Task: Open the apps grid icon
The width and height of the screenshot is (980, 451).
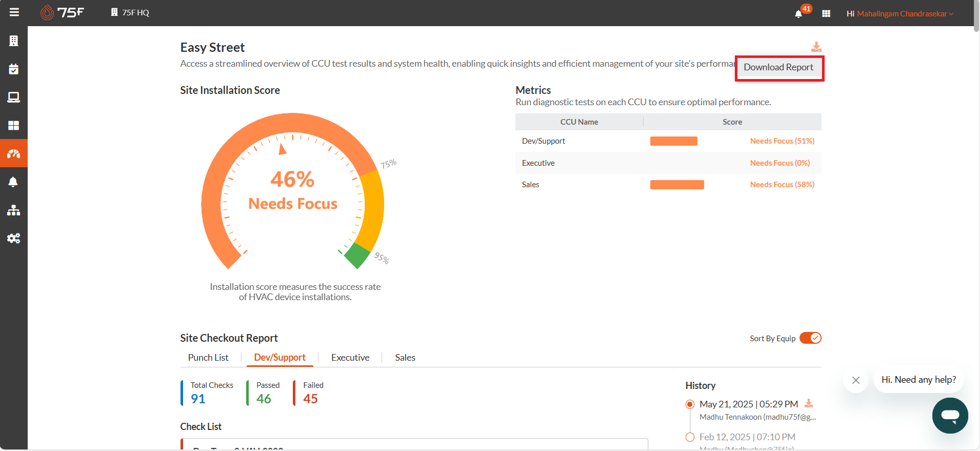Action: point(826,13)
